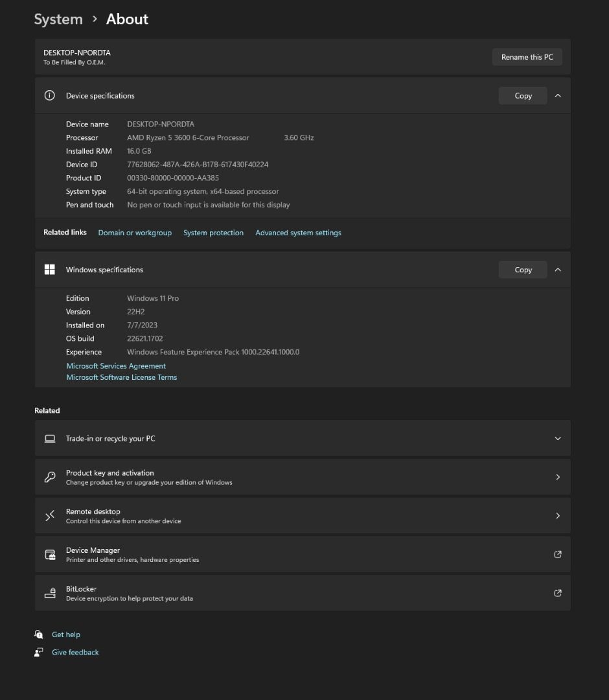Viewport: 609px width, 700px height.
Task: Navigate back via the System breadcrumb
Action: [58, 19]
